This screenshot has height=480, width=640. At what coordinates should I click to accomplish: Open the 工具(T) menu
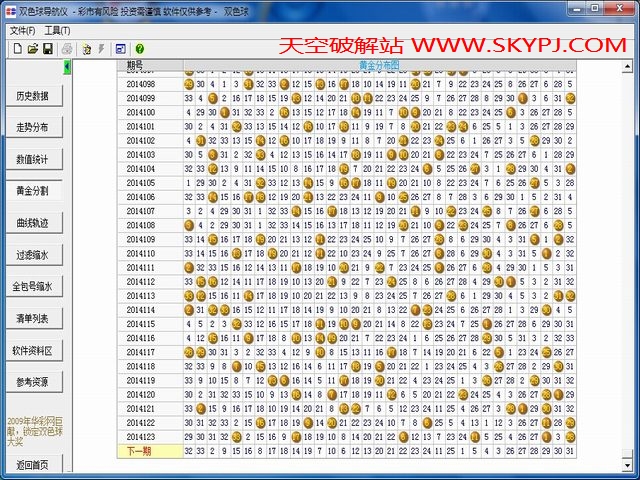(x=57, y=31)
